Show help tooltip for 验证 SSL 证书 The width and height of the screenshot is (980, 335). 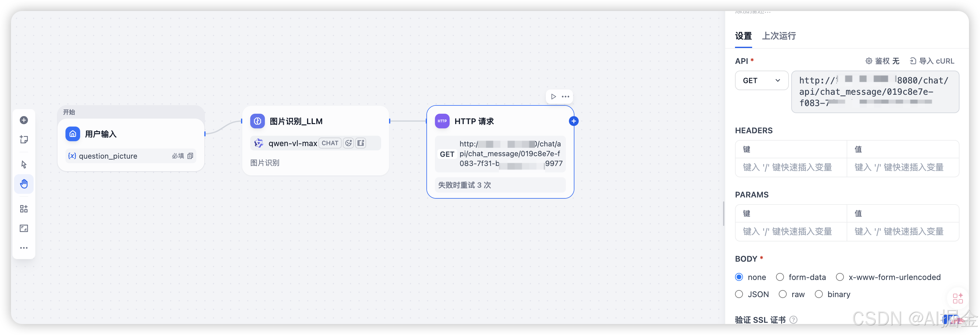pos(794,320)
